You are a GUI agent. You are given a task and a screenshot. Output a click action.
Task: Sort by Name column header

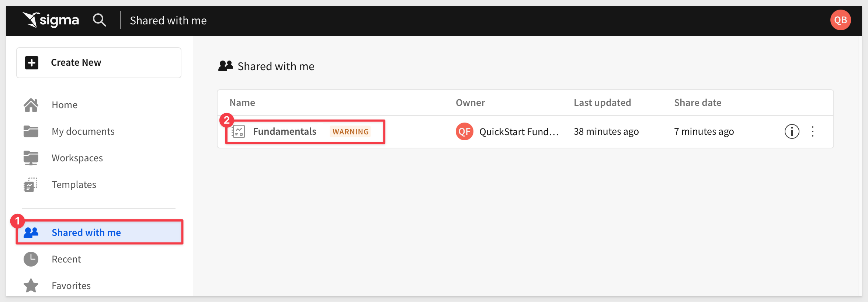(x=242, y=103)
